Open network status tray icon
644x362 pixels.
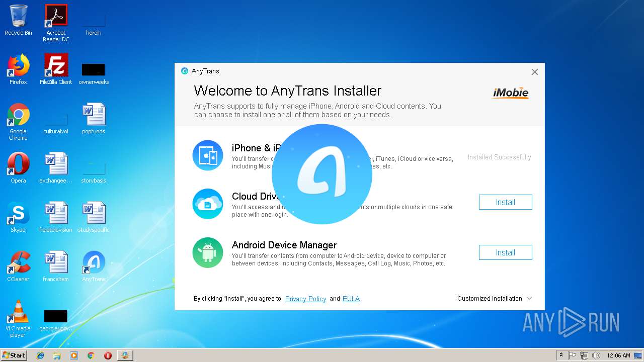584,355
